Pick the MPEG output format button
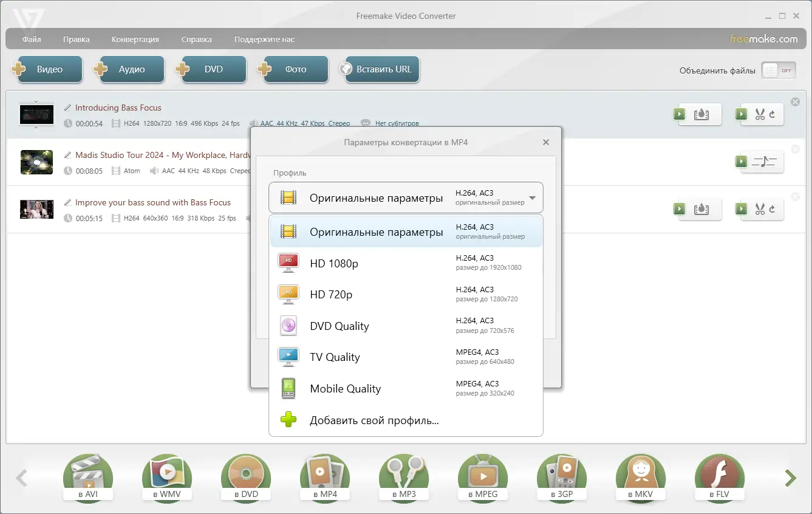This screenshot has width=812, height=514. pos(483,478)
